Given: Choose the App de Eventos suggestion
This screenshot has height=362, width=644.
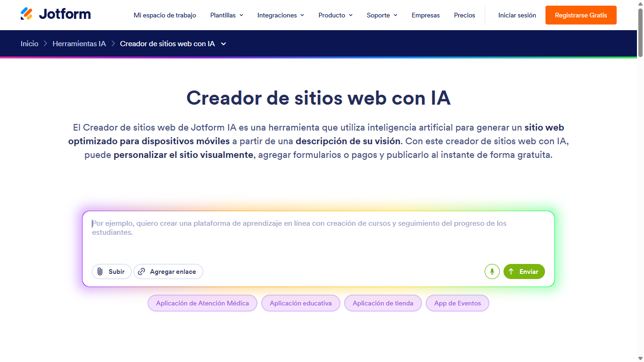Looking at the screenshot, I should click(457, 303).
